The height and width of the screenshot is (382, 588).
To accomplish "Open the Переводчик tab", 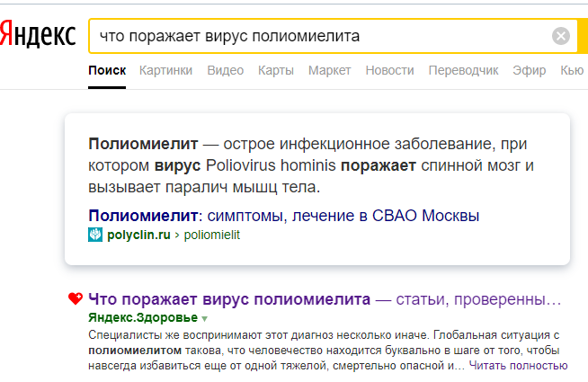I will pyautogui.click(x=463, y=70).
